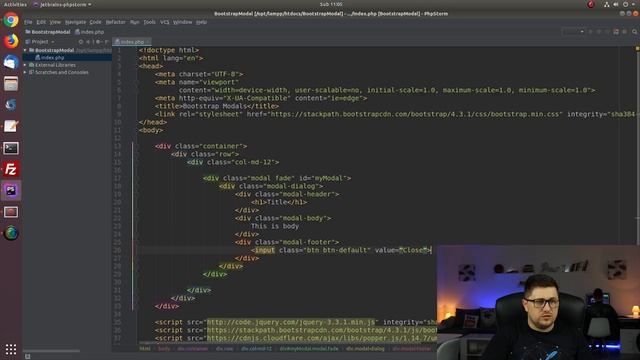Open the File menu
The width and height of the screenshot is (640, 360).
28,22
